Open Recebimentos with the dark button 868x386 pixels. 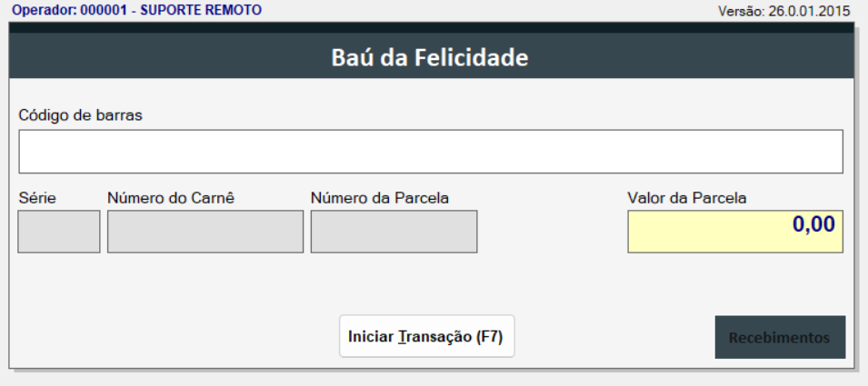tap(780, 338)
